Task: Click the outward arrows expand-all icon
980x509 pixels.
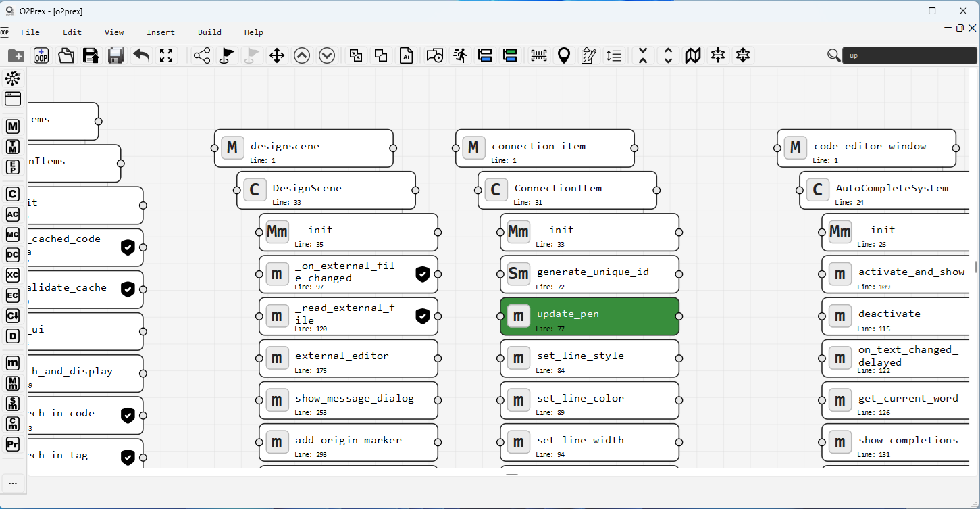Action: (x=743, y=55)
